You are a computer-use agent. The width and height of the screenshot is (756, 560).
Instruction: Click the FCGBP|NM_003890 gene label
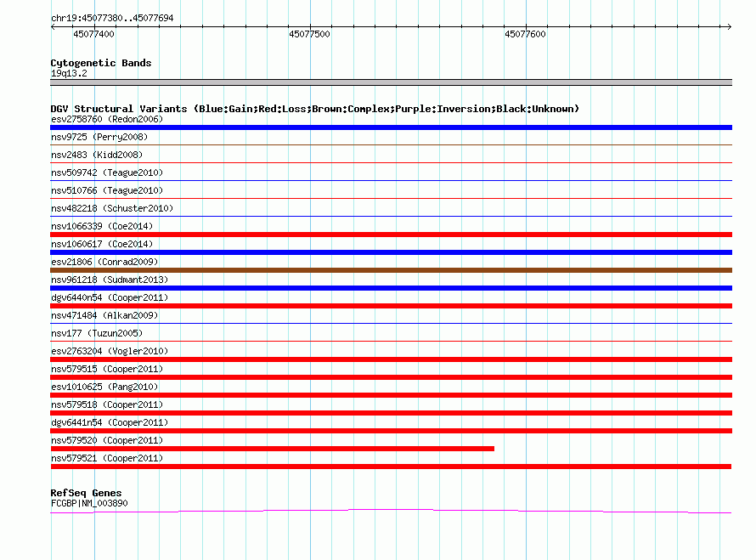pyautogui.click(x=89, y=503)
